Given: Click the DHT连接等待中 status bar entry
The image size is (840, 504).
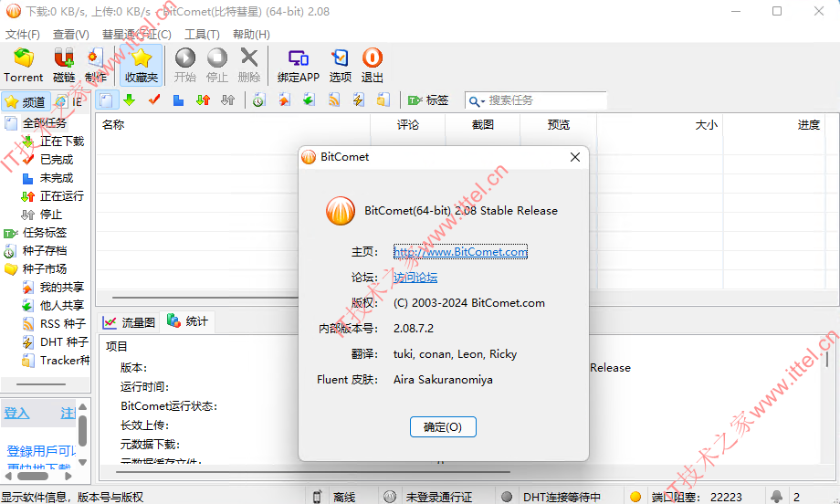Looking at the screenshot, I should [561, 497].
